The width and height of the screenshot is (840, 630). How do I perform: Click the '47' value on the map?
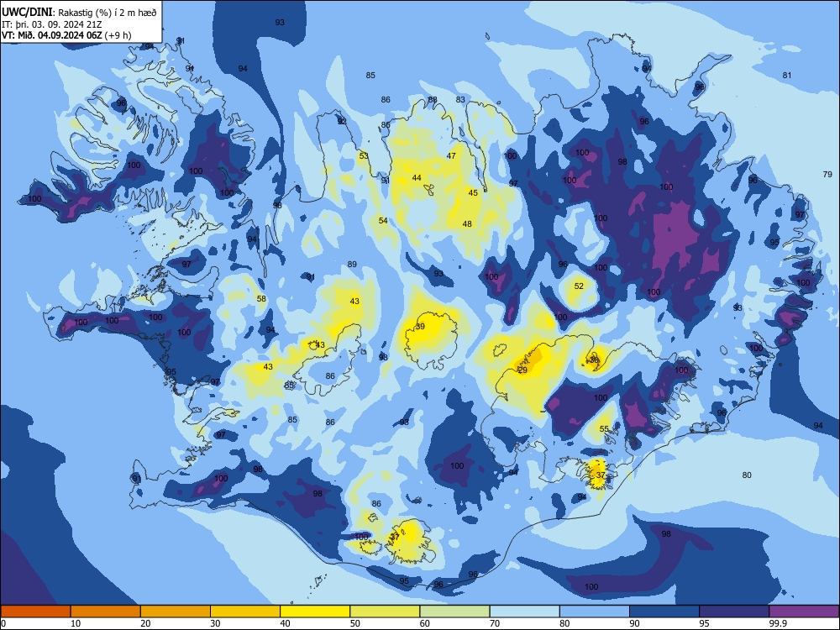(x=451, y=156)
